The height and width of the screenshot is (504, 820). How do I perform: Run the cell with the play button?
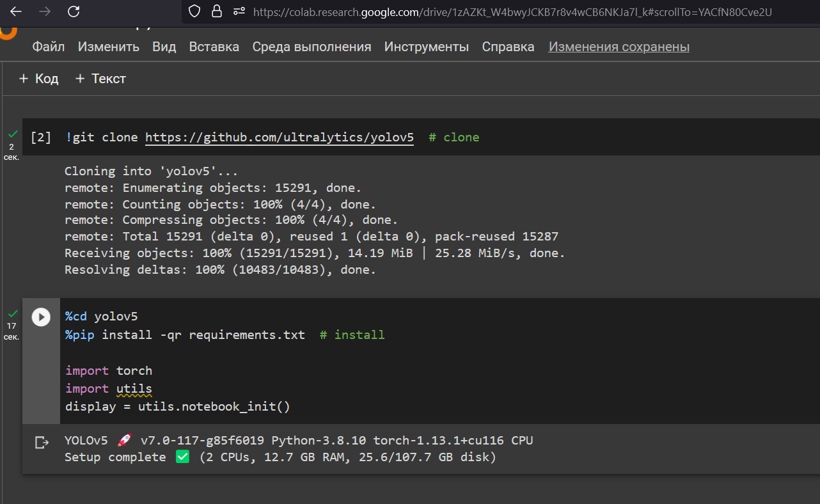41,317
